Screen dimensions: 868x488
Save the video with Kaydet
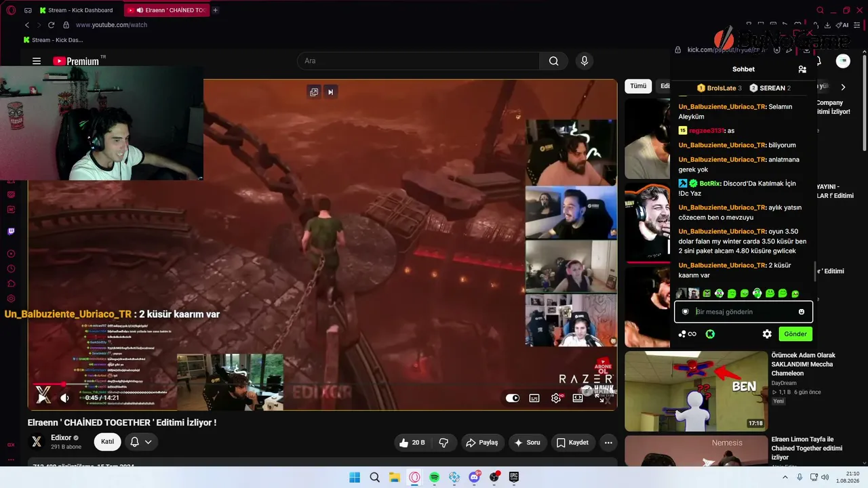tap(572, 443)
